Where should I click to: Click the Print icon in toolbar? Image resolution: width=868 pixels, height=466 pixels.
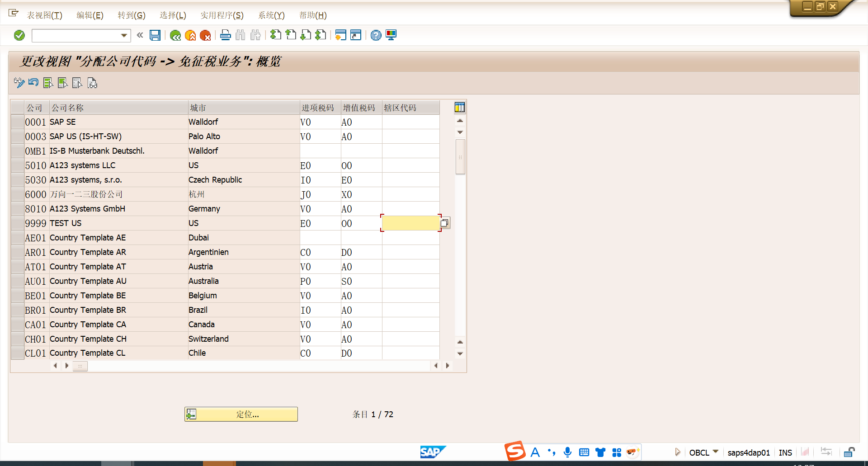click(x=225, y=35)
